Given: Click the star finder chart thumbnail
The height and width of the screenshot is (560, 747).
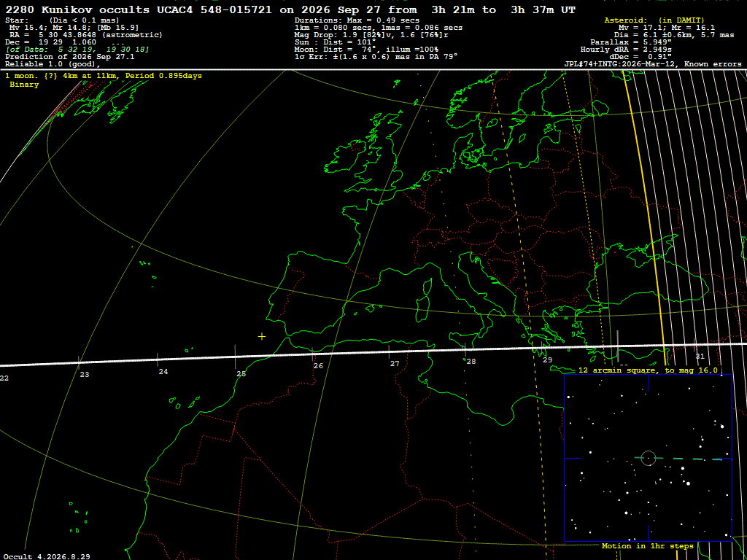Looking at the screenshot, I should point(648,458).
